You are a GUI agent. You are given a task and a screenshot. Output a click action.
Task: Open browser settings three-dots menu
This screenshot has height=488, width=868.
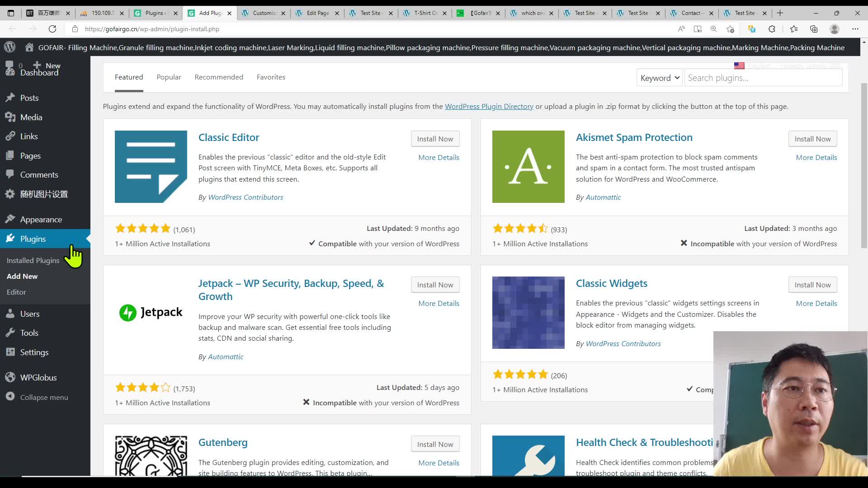(x=855, y=29)
